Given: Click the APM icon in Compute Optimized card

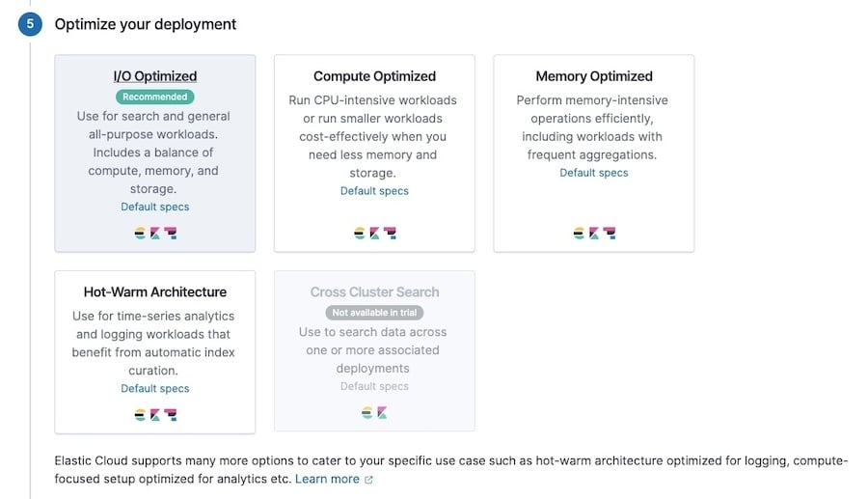Looking at the screenshot, I should tap(390, 233).
